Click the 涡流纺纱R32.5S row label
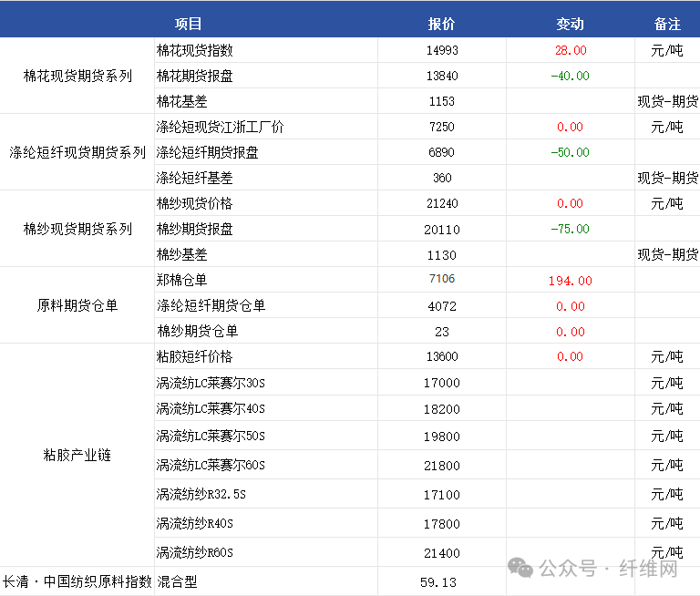 click(201, 494)
